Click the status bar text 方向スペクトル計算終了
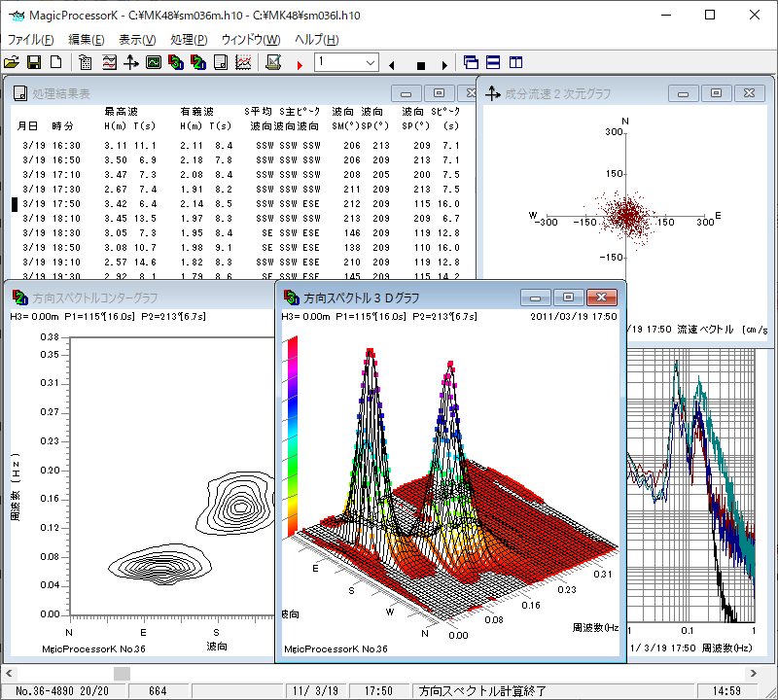The image size is (778, 700). pyautogui.click(x=482, y=691)
